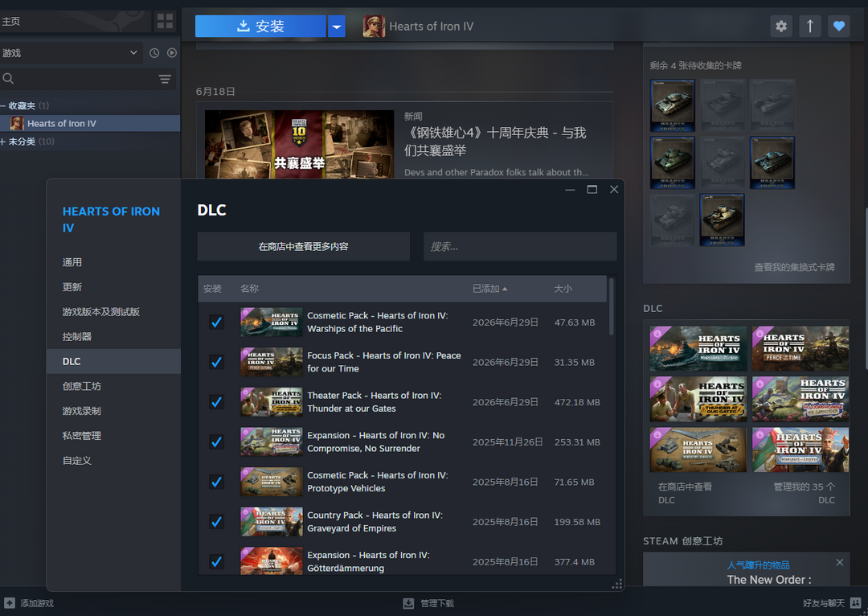This screenshot has width=868, height=616.
Task: Click the DLC 搜索 input field
Action: [x=520, y=247]
